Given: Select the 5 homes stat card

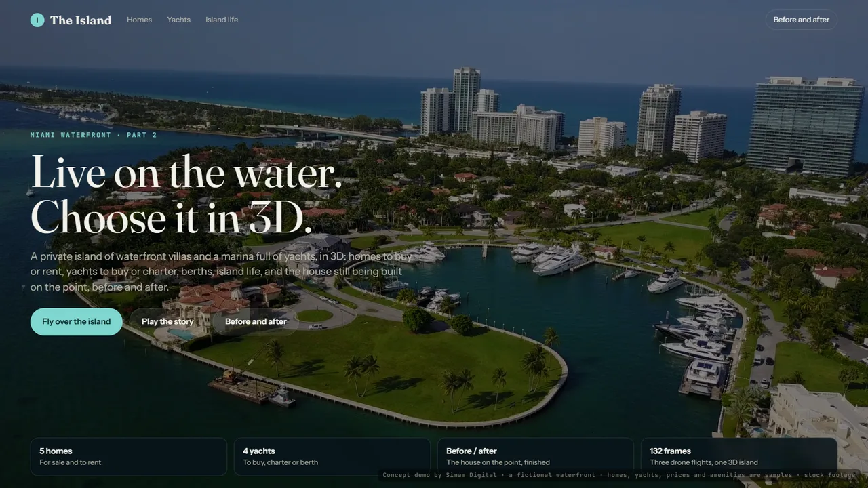Looking at the screenshot, I should [129, 457].
